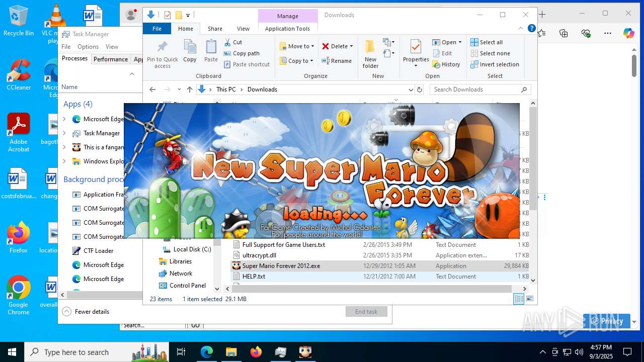
Task: Click Edit in Open group
Action: 442,53
